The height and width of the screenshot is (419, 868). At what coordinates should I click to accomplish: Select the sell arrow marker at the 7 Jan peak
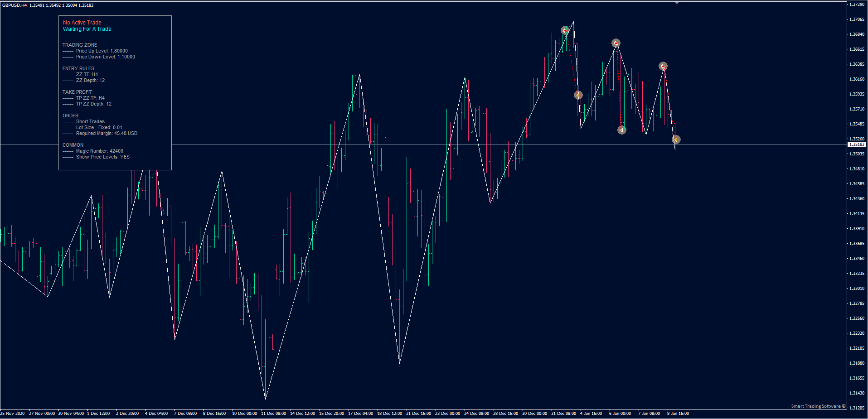click(663, 66)
